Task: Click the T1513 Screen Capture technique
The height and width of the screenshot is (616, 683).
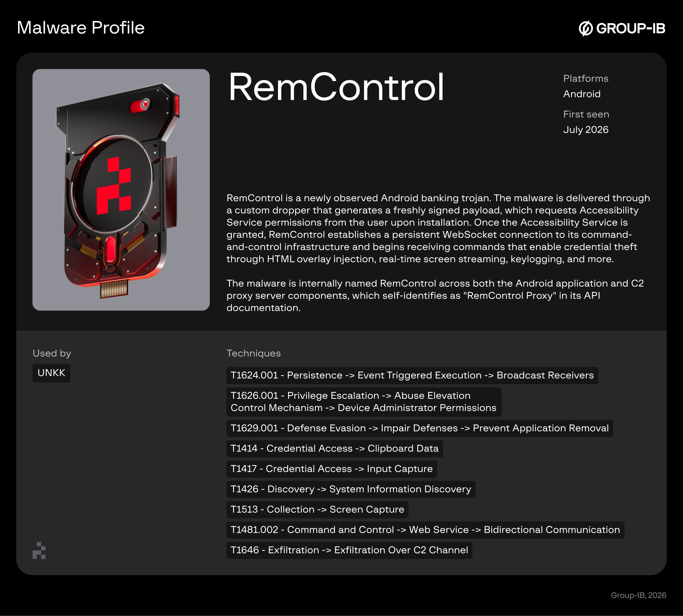Action: coord(317,509)
